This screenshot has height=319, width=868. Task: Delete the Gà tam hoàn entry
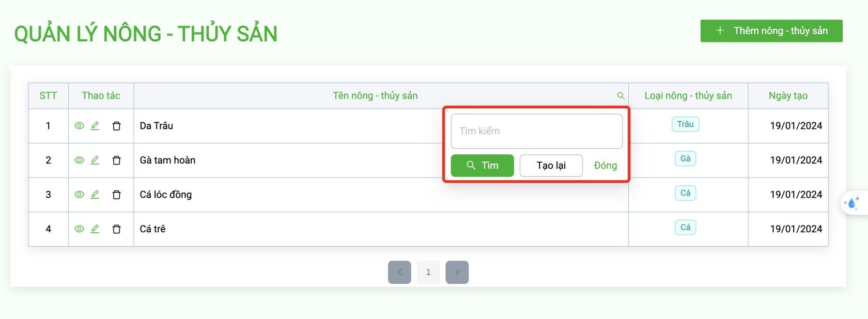tap(117, 161)
